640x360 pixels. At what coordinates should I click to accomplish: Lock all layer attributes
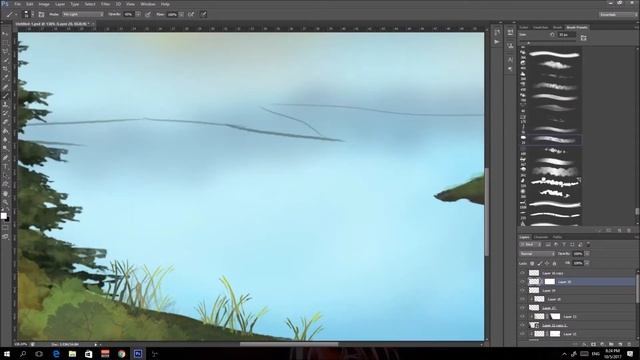click(554, 264)
